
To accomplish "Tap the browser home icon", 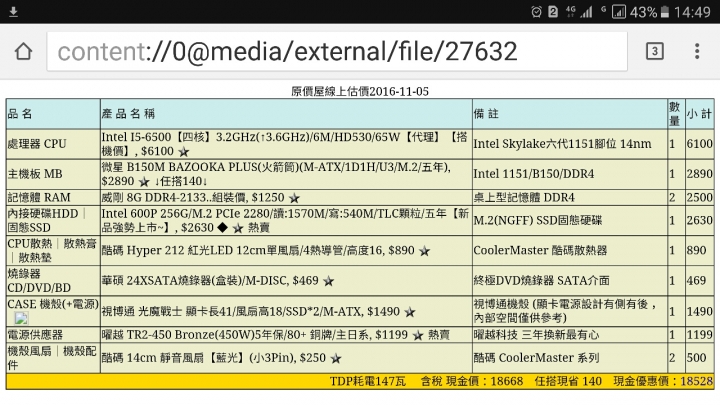I will point(23,51).
